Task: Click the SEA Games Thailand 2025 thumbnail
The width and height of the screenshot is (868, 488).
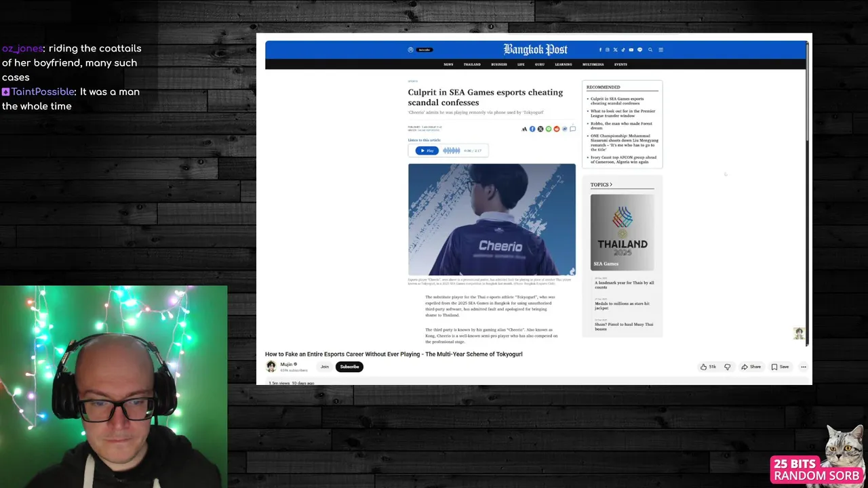Action: [x=622, y=232]
